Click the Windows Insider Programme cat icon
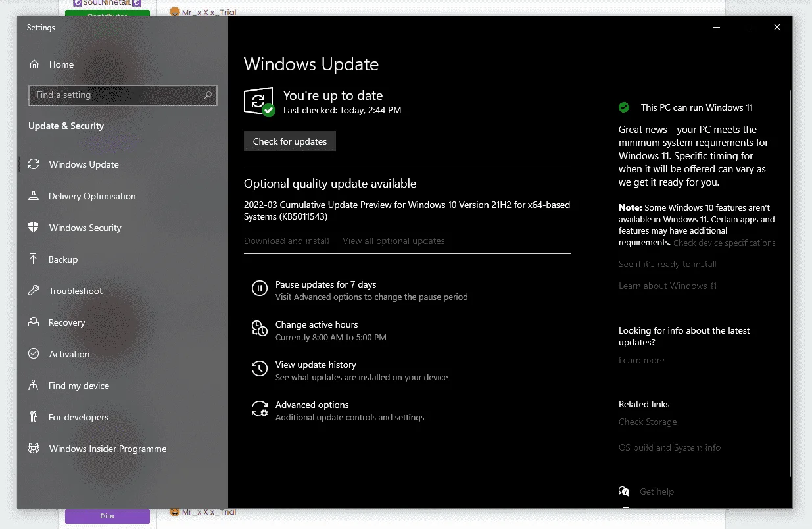 tap(34, 449)
